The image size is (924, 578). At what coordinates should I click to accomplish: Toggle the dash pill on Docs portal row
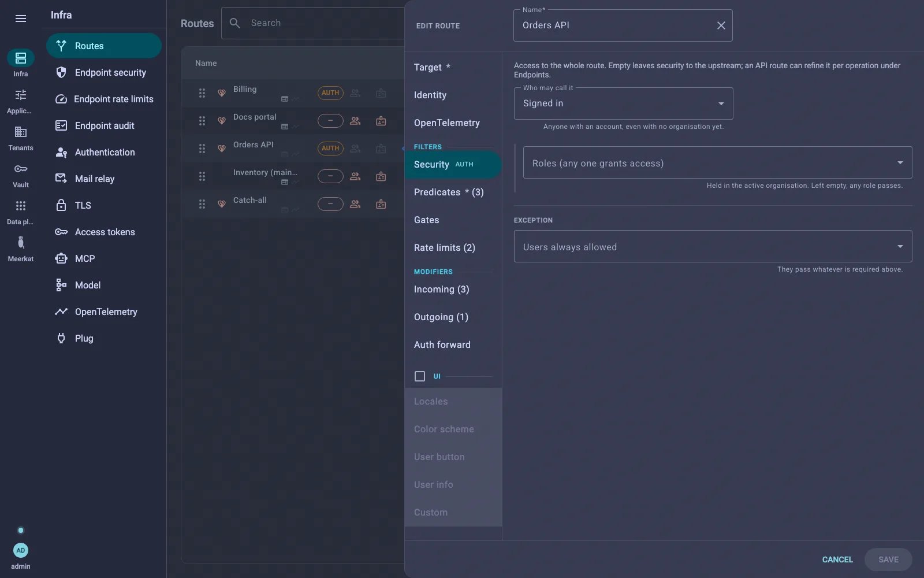(330, 121)
